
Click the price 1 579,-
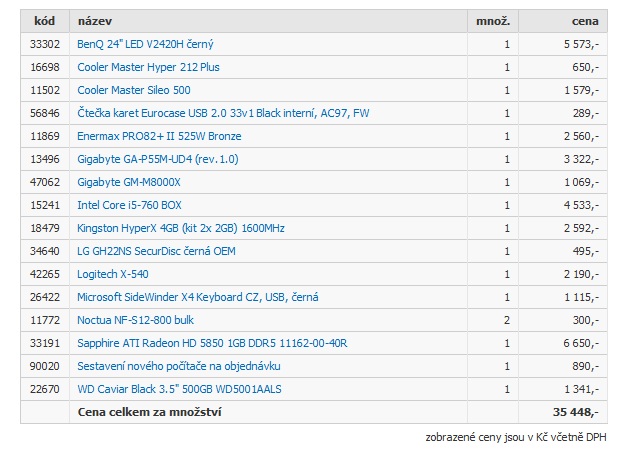click(581, 90)
